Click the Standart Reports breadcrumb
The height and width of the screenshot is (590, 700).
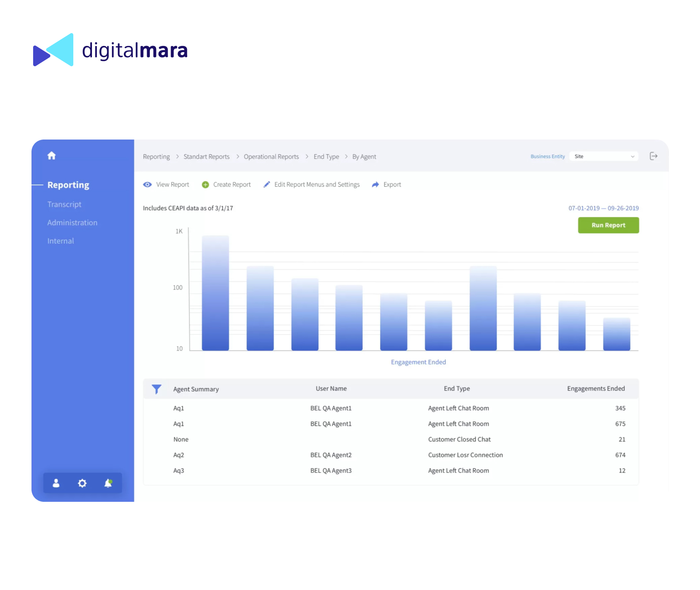tap(206, 157)
